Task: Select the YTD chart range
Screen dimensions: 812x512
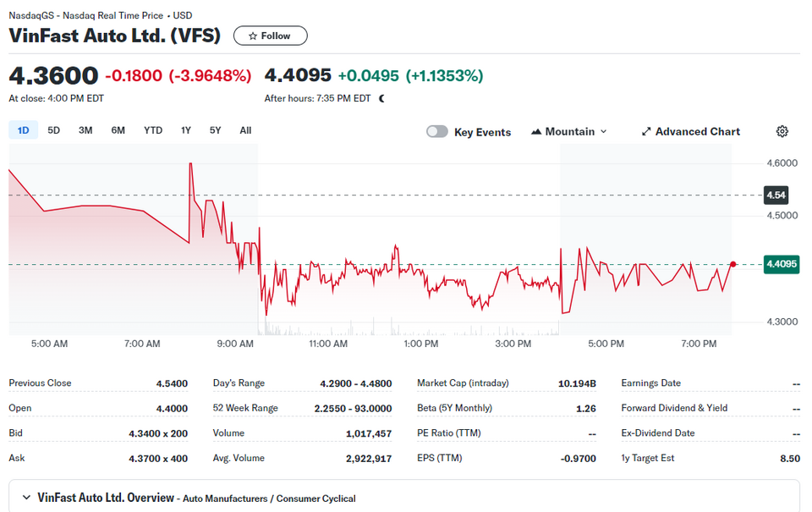Action: [x=153, y=130]
